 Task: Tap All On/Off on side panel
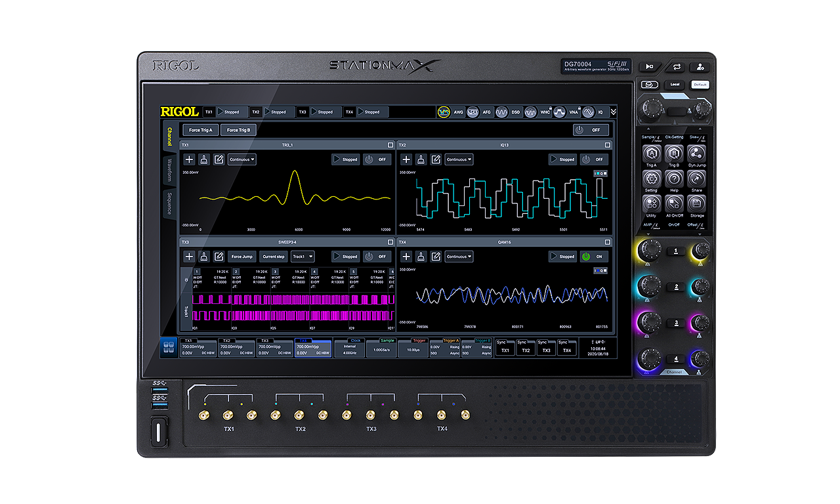pyautogui.click(x=674, y=203)
